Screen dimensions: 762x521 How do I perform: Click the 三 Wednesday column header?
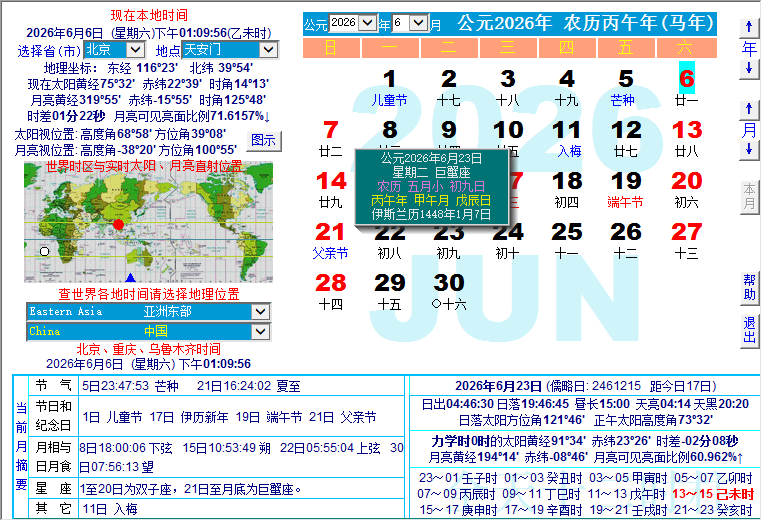[x=508, y=48]
